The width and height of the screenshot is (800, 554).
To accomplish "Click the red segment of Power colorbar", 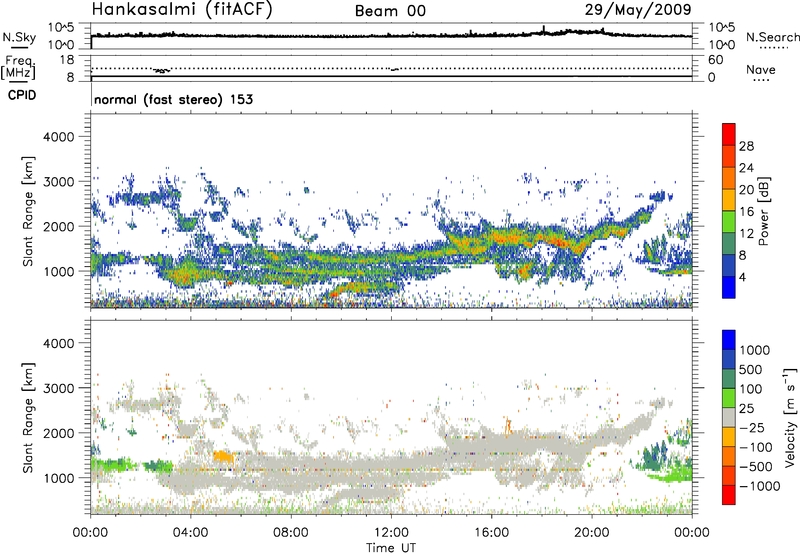I will pyautogui.click(x=729, y=134).
